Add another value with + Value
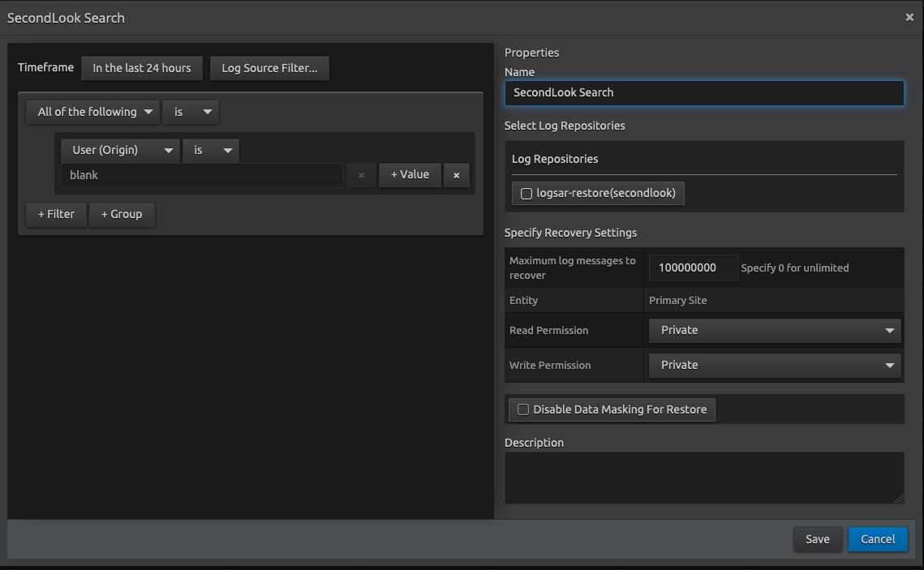 (x=410, y=174)
